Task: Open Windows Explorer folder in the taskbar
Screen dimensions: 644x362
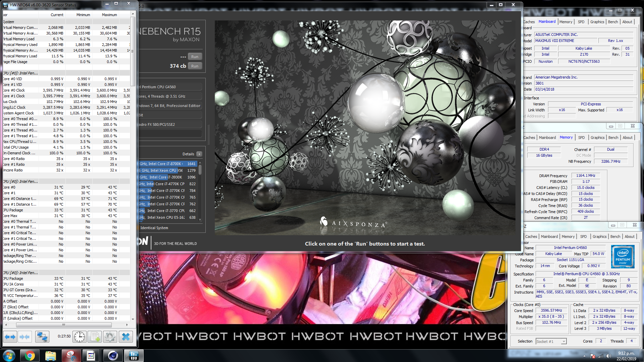Action: coord(50,356)
